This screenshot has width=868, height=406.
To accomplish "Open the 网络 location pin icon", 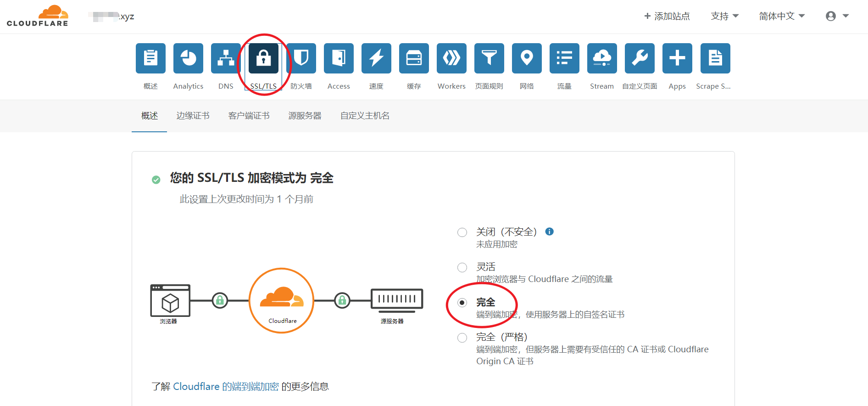I will tap(527, 58).
